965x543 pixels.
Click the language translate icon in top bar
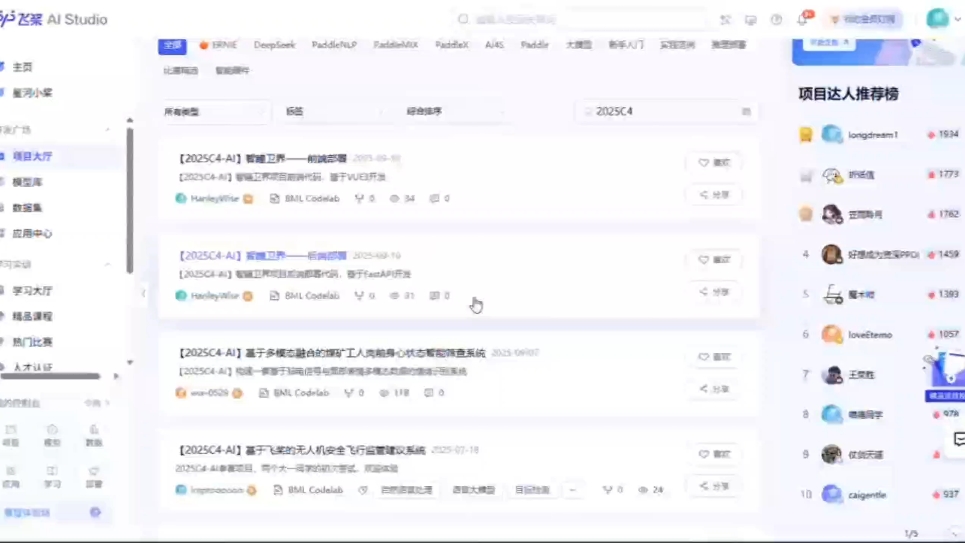click(x=725, y=20)
